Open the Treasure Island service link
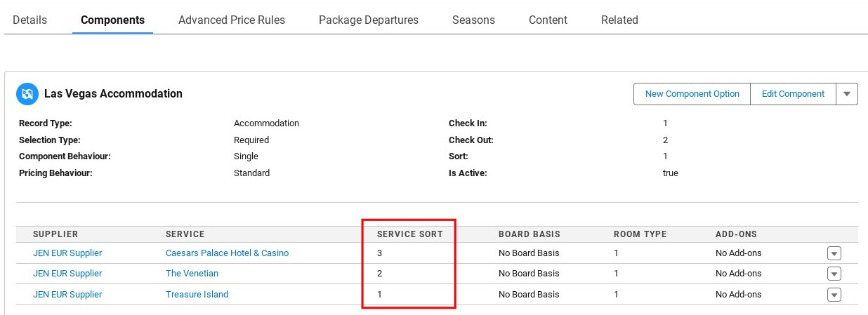 pyautogui.click(x=197, y=295)
